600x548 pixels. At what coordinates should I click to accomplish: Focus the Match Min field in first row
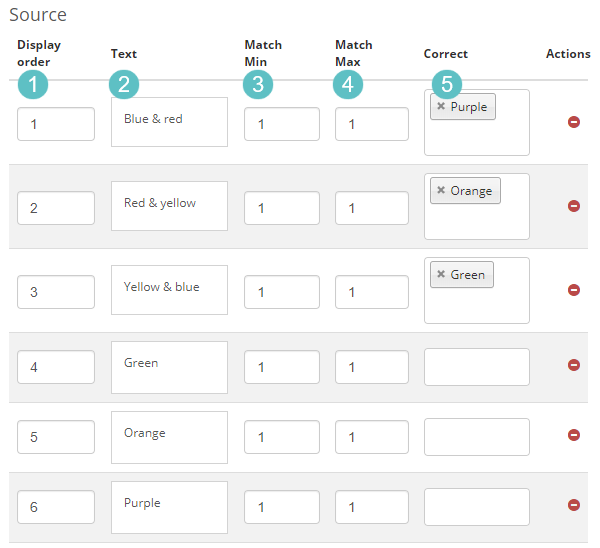tap(281, 124)
